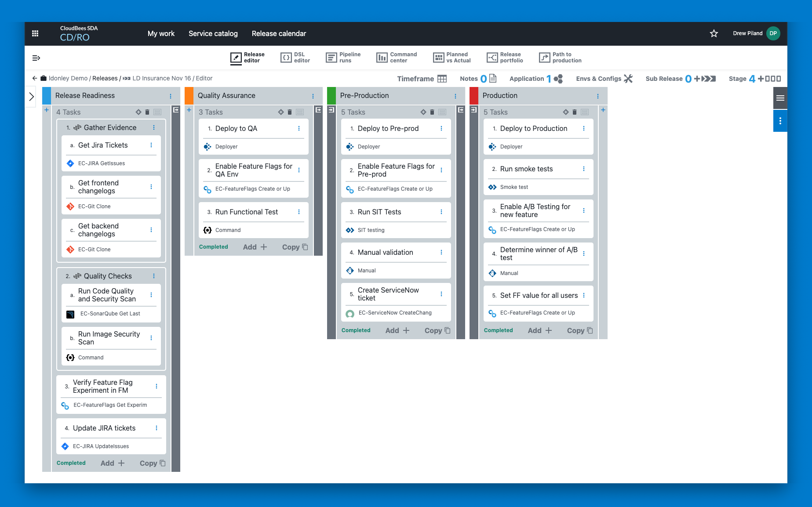812x507 pixels.
Task: Open Release portfolio tab
Action: tap(505, 58)
